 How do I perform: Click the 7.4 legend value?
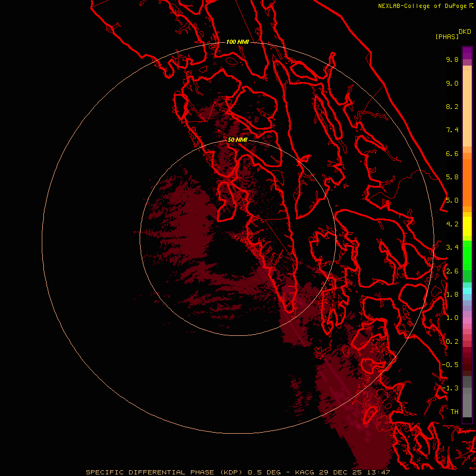[452, 130]
